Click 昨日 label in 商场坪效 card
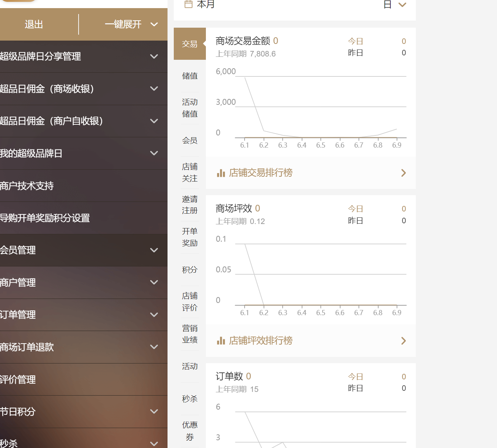 (x=356, y=221)
